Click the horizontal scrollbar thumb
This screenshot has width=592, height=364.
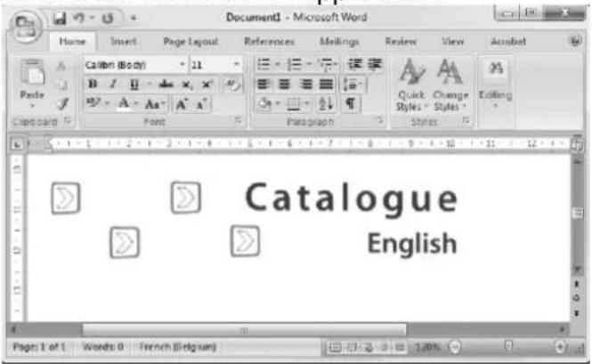click(244, 330)
